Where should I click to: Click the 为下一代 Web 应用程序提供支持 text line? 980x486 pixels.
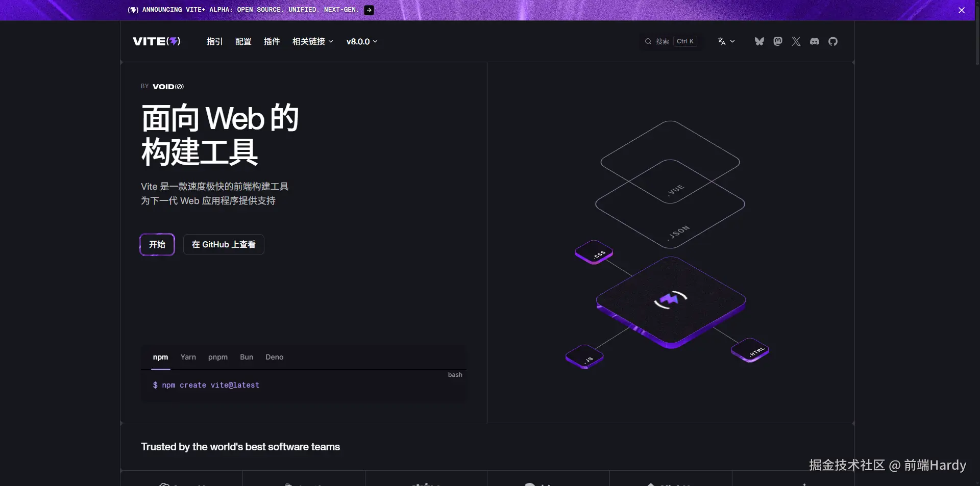click(x=208, y=201)
